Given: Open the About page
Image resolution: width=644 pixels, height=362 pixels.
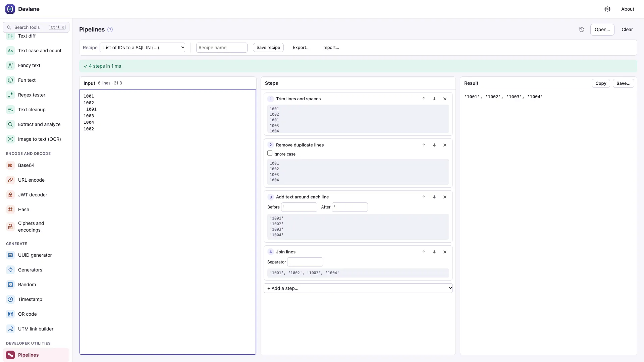Looking at the screenshot, I should click(x=628, y=9).
